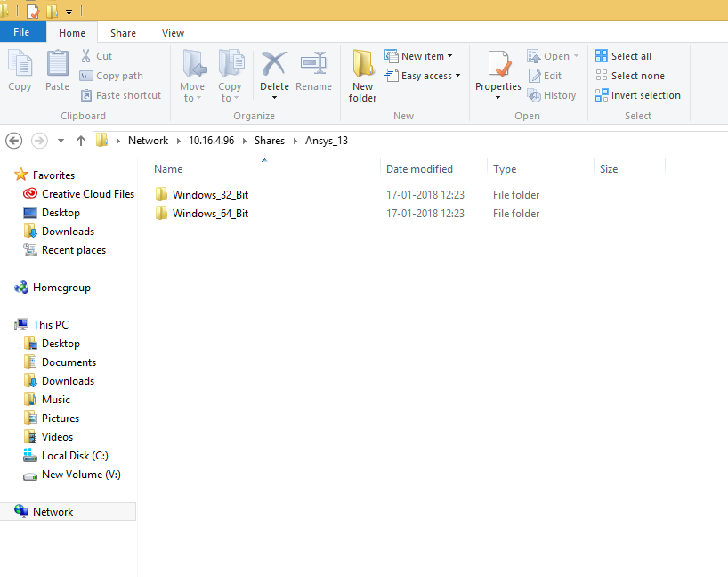Switch to the View ribbon tab
Screen dimensions: 728x577
(173, 33)
